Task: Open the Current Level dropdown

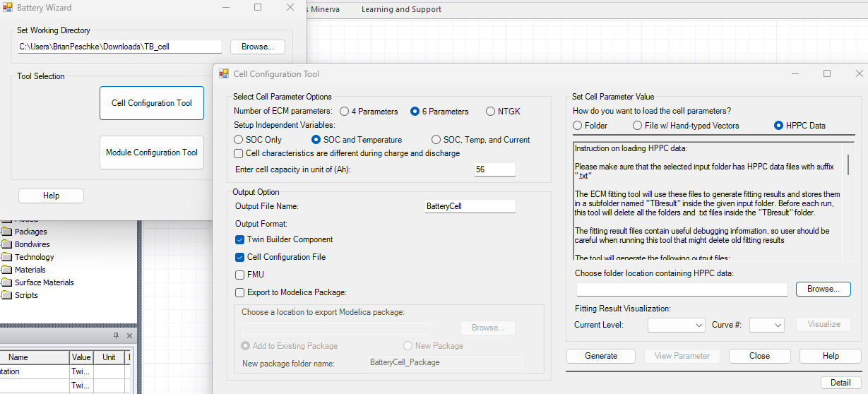Action: coord(676,325)
